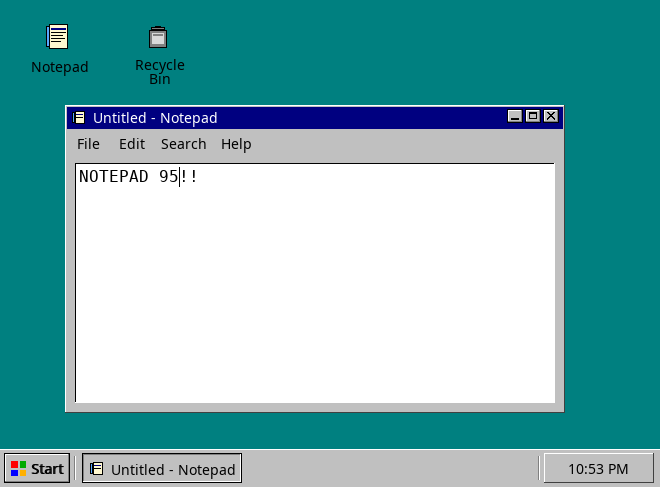Maximize the Notepad window
660x487 pixels.
(533, 116)
